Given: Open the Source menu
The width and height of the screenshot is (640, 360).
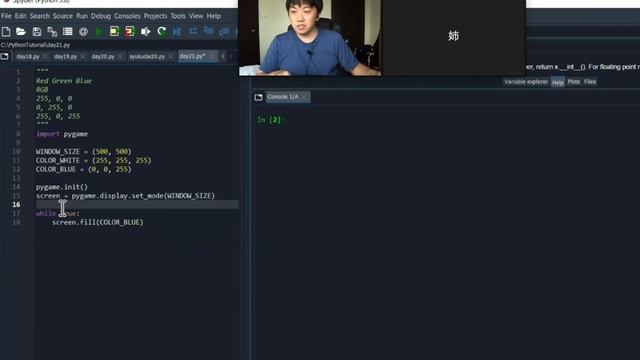Looking at the screenshot, I should pos(62,16).
